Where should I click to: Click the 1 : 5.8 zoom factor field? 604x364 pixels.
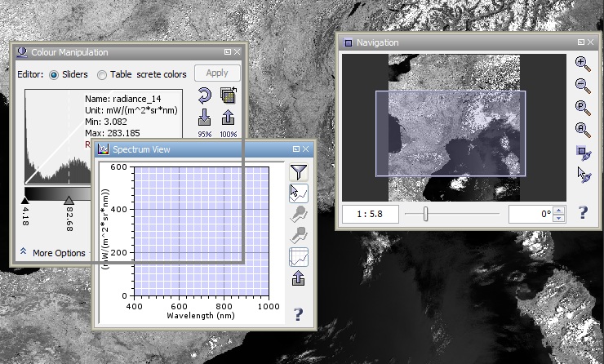coord(370,215)
